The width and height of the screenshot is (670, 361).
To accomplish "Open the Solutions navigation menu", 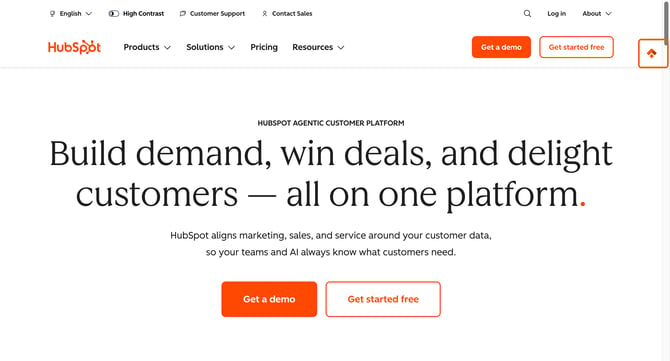I will coord(210,47).
